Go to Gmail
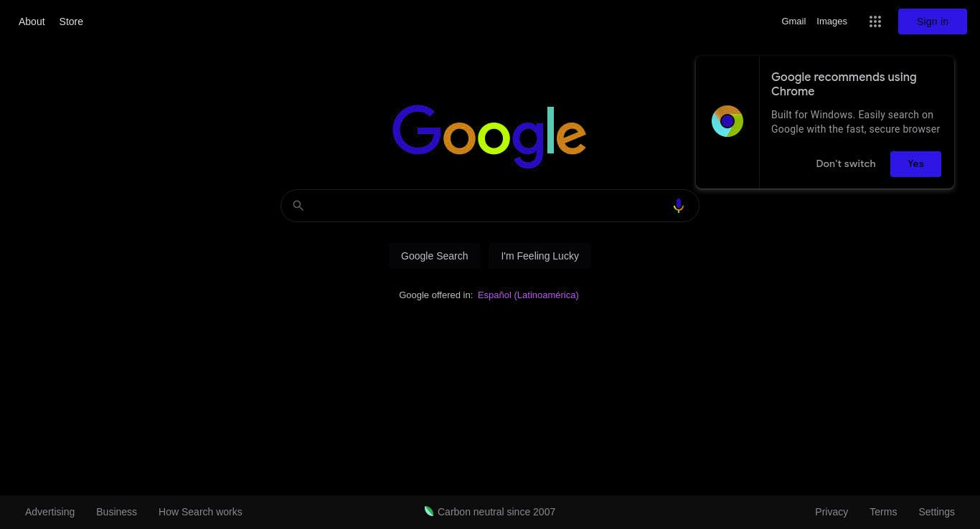Image resolution: width=980 pixels, height=529 pixels. point(793,22)
